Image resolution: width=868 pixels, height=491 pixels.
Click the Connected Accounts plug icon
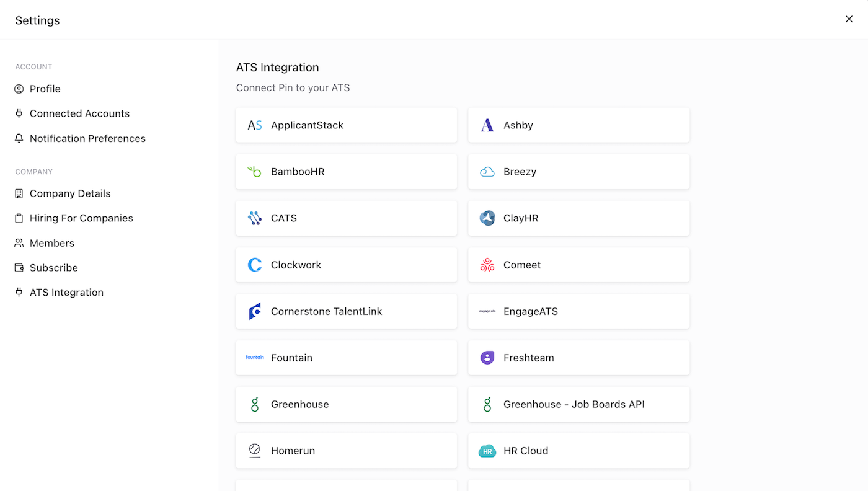pyautogui.click(x=19, y=114)
